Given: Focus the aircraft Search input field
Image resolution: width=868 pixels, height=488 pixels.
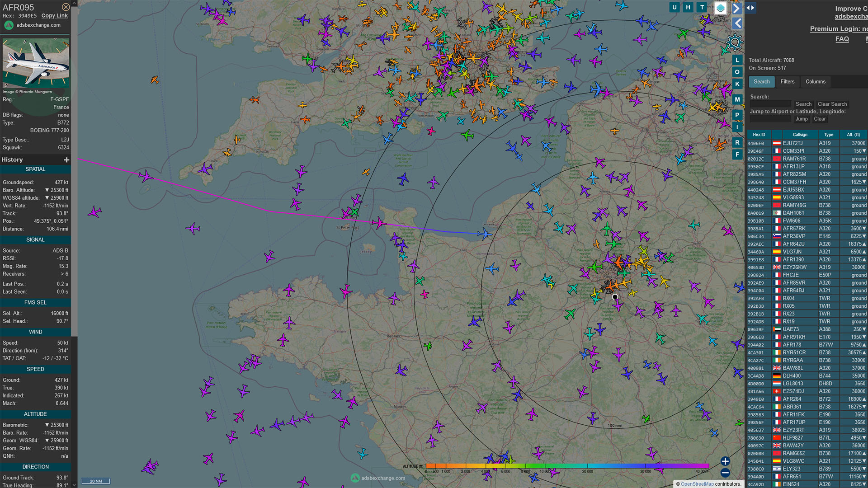Looking at the screenshot, I should tap(770, 104).
